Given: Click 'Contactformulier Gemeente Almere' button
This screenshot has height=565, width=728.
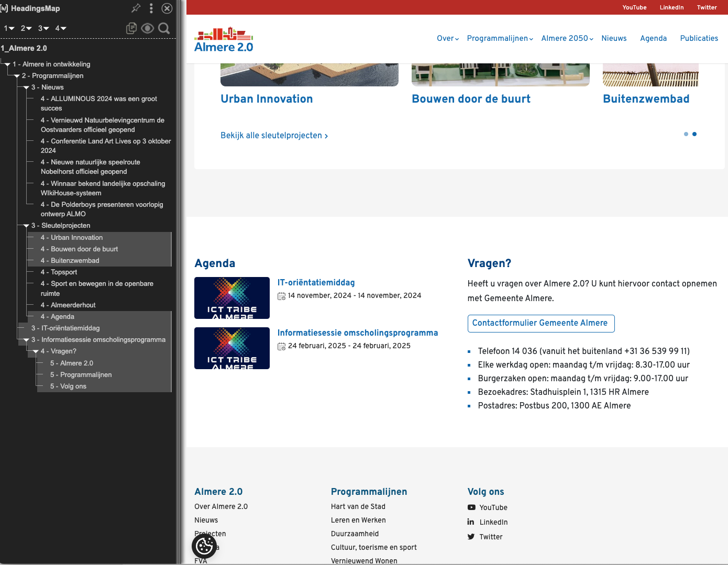Looking at the screenshot, I should (541, 324).
